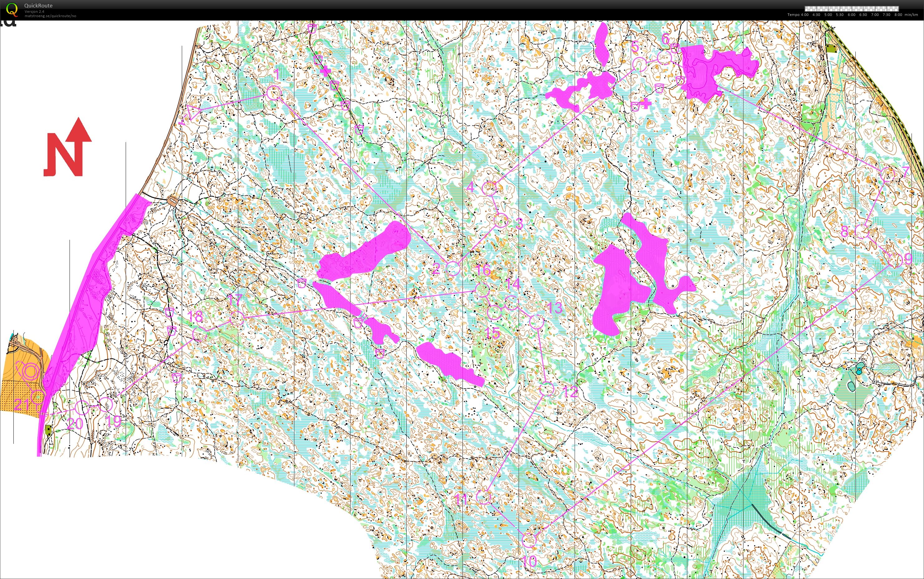Screen dimensions: 924x579
Task: Select control circle 11 on the course
Action: [x=484, y=497]
